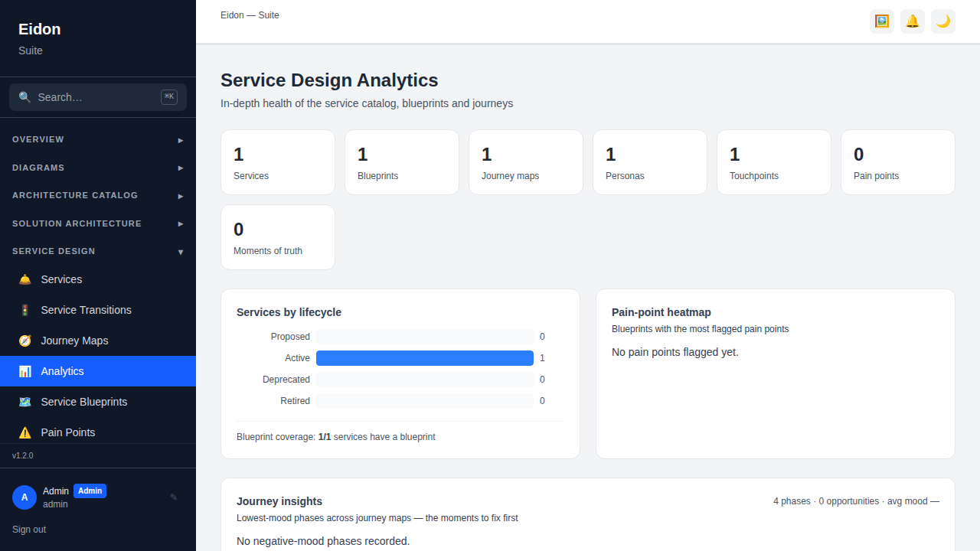Viewport: 980px width, 551px height.
Task: Click the picture icon in top bar
Action: (x=882, y=21)
